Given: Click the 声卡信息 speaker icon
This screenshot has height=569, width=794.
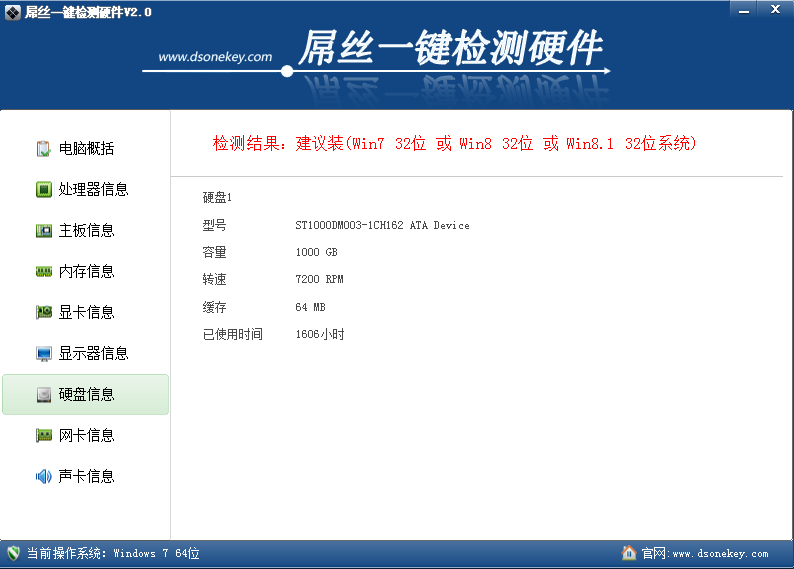Looking at the screenshot, I should pos(44,477).
